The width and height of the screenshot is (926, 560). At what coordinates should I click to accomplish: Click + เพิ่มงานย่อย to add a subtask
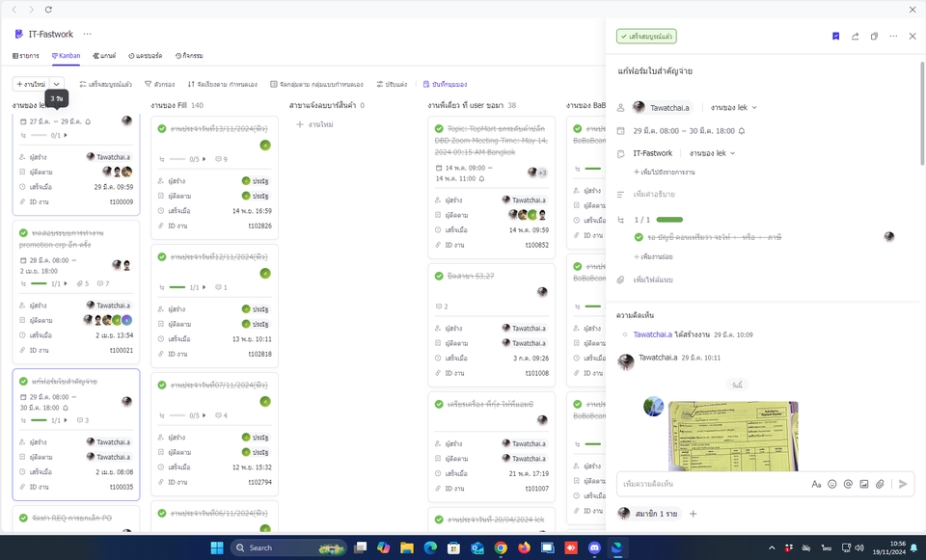pos(653,256)
